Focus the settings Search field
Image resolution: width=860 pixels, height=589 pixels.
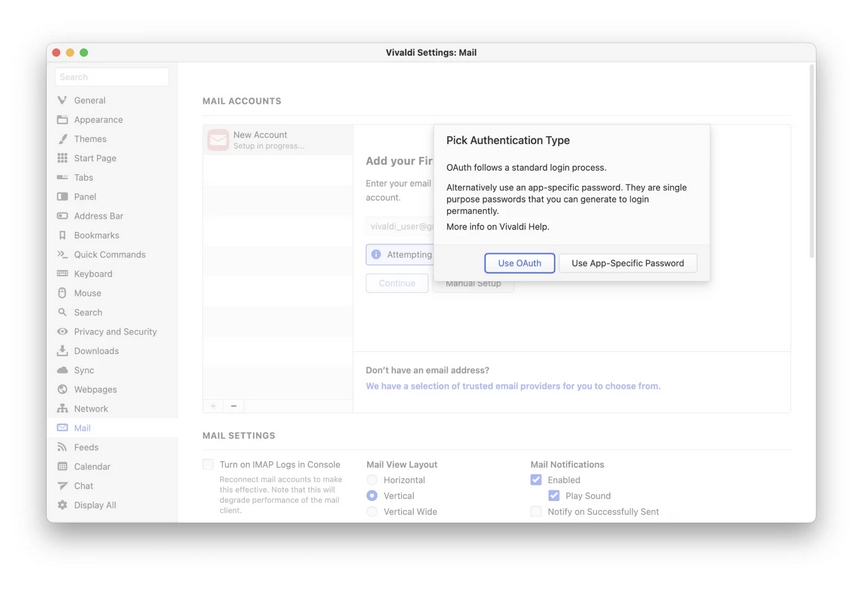click(112, 77)
